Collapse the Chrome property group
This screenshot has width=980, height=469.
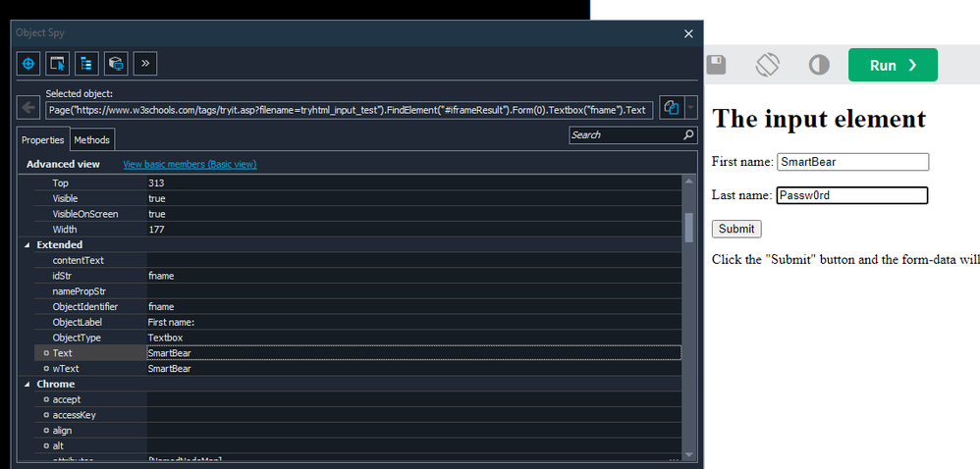coord(27,384)
